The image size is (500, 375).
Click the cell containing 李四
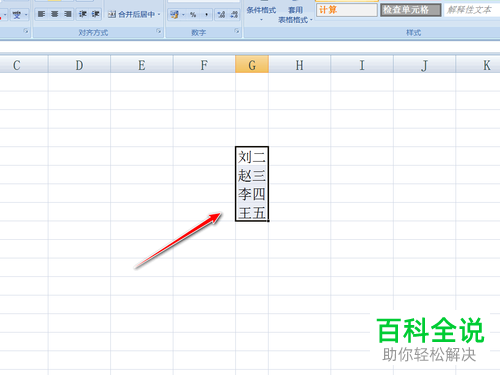click(252, 193)
